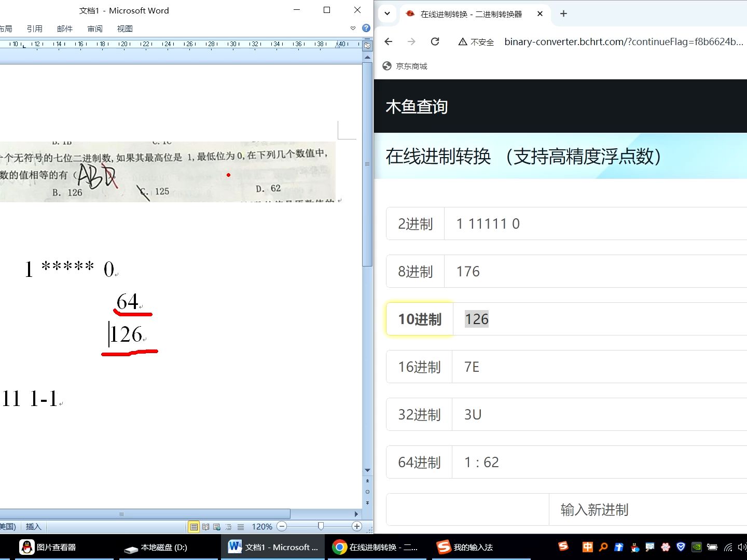Click NVIDIA tray icon
The height and width of the screenshot is (560, 747).
coord(697,547)
